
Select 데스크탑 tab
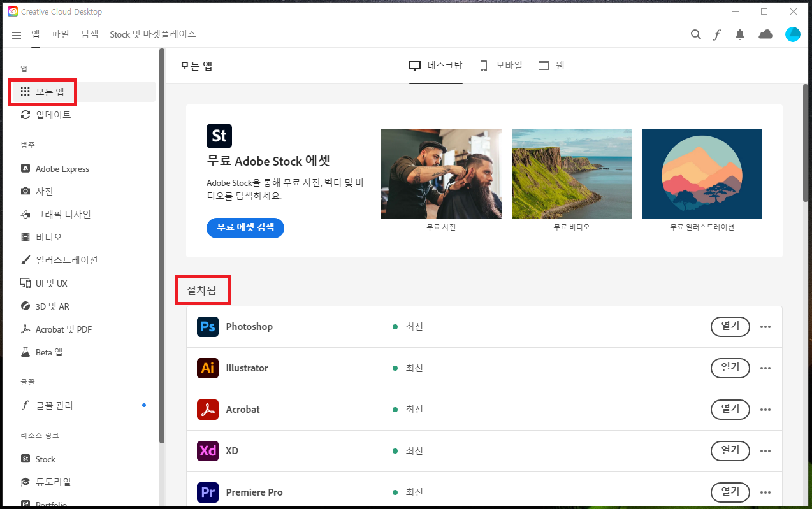click(436, 66)
